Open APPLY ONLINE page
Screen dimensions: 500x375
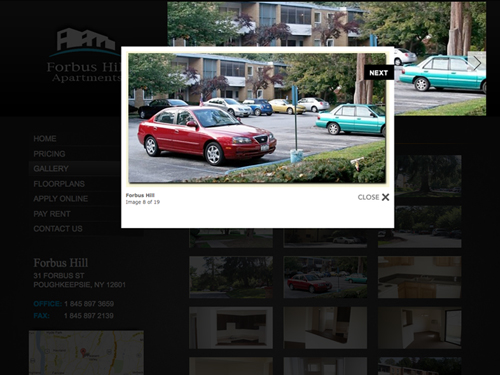61,199
